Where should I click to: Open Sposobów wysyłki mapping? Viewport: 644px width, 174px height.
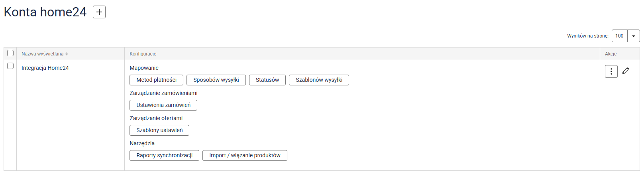coord(216,80)
